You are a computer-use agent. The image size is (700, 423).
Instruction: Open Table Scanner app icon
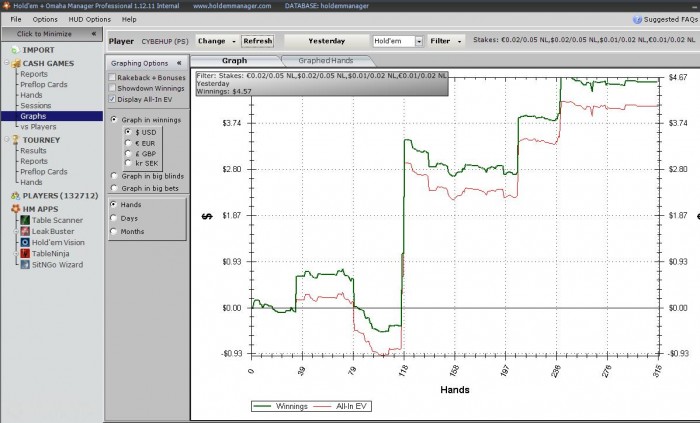(25, 220)
